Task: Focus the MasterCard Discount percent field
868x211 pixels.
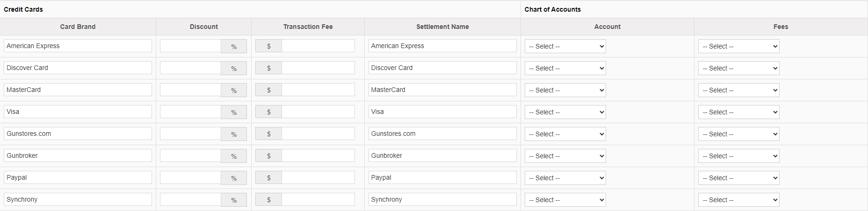Action: pyautogui.click(x=190, y=90)
